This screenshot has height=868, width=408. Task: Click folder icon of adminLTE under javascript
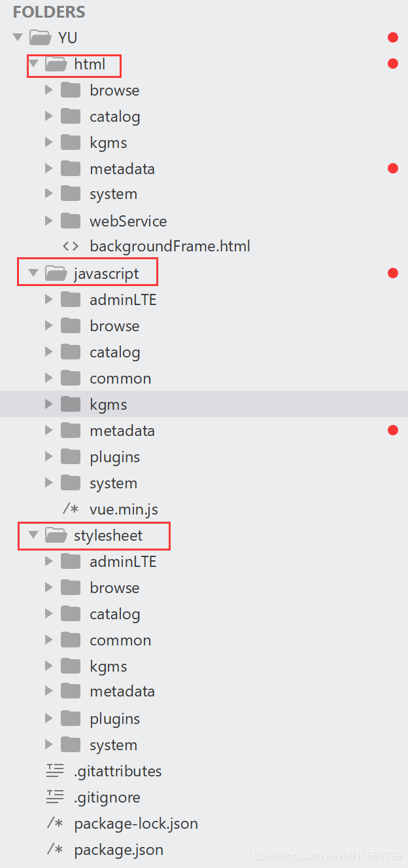tap(71, 299)
